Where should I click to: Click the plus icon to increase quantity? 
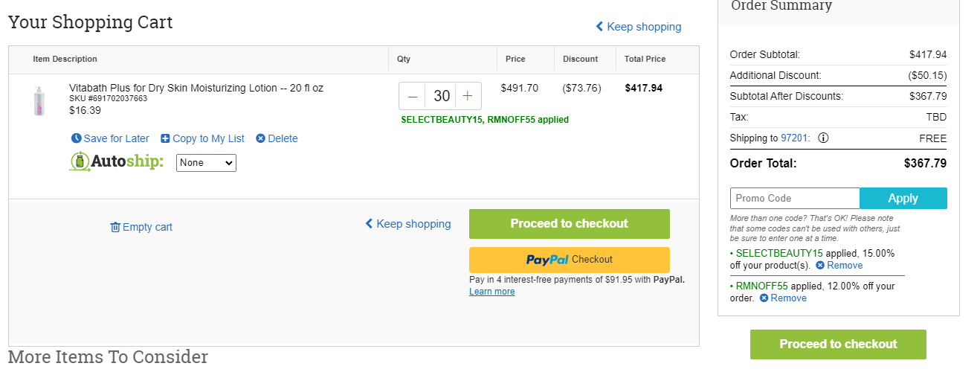pyautogui.click(x=468, y=96)
